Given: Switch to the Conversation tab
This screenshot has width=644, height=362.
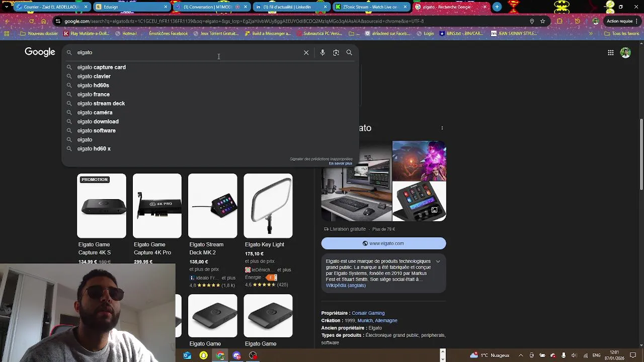Looking at the screenshot, I should [x=211, y=7].
